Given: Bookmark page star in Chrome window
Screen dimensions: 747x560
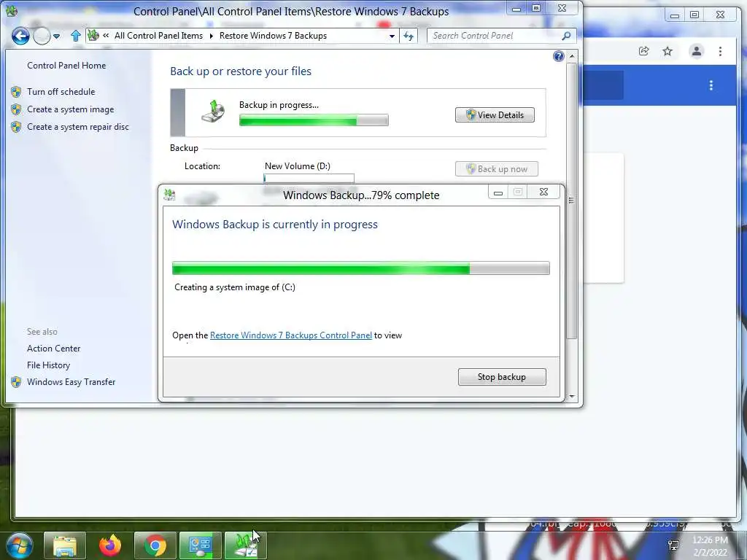Looking at the screenshot, I should click(x=667, y=51).
